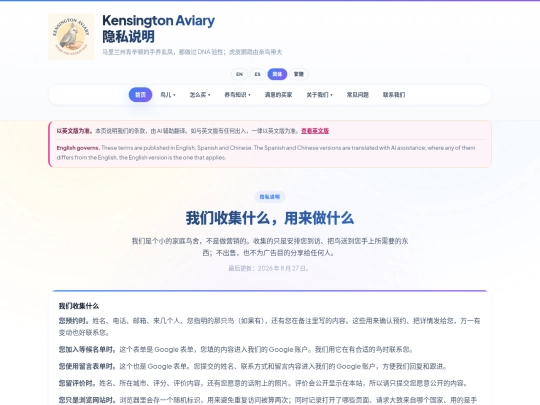
Task: Switch language to EN
Action: tap(239, 74)
